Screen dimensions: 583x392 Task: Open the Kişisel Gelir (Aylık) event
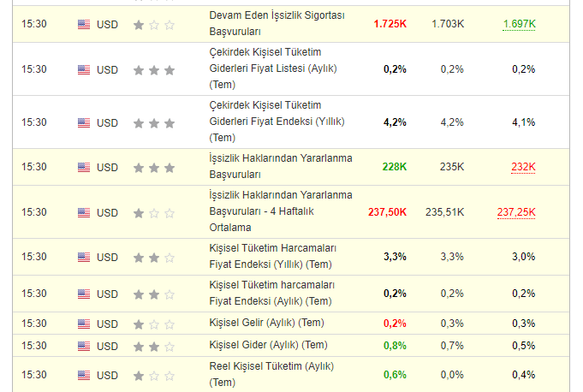pos(266,324)
